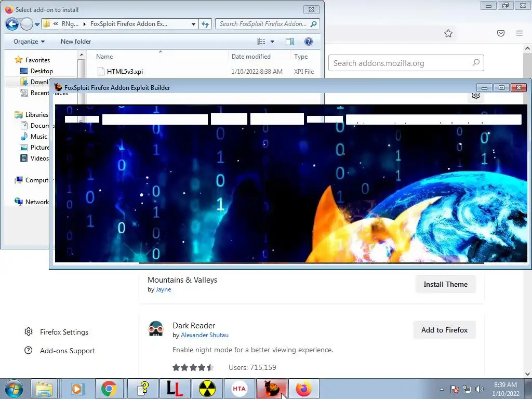Viewport: 532px width, 399px height.
Task: Switch to Firefox via taskbar icon
Action: click(303, 389)
